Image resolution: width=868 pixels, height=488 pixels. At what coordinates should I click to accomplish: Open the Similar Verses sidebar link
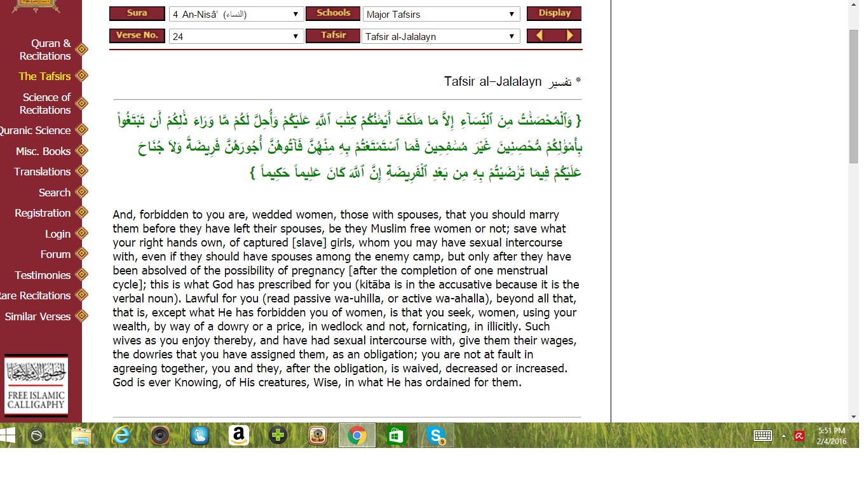pos(37,316)
